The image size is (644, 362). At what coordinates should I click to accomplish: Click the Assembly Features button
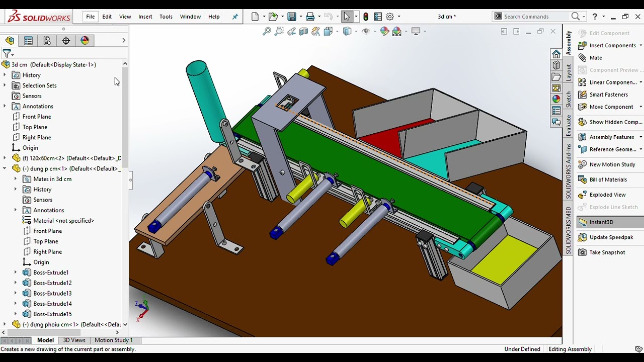(607, 137)
